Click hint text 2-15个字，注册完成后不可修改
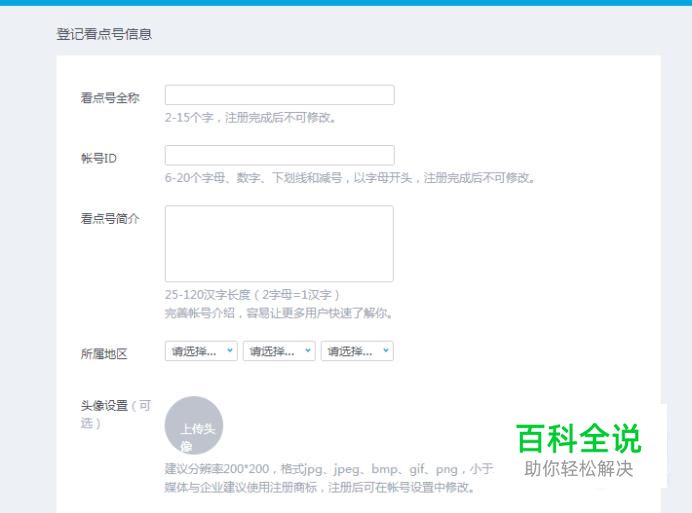The width and height of the screenshot is (692, 513). 250,118
